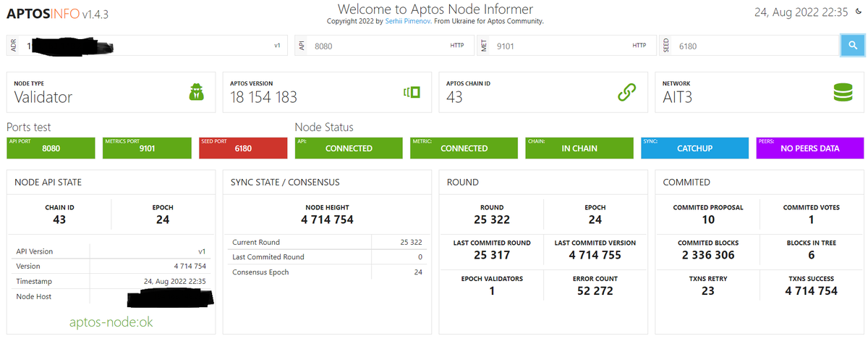Viewport: 868px width, 339px height.
Task: Click Txns Success value 4 714 754
Action: coord(812,290)
